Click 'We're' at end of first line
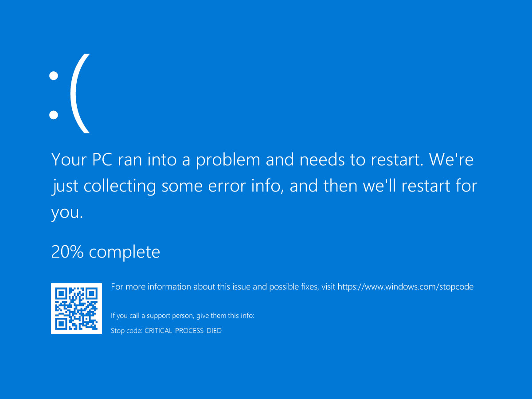This screenshot has width=532, height=399. (x=451, y=160)
